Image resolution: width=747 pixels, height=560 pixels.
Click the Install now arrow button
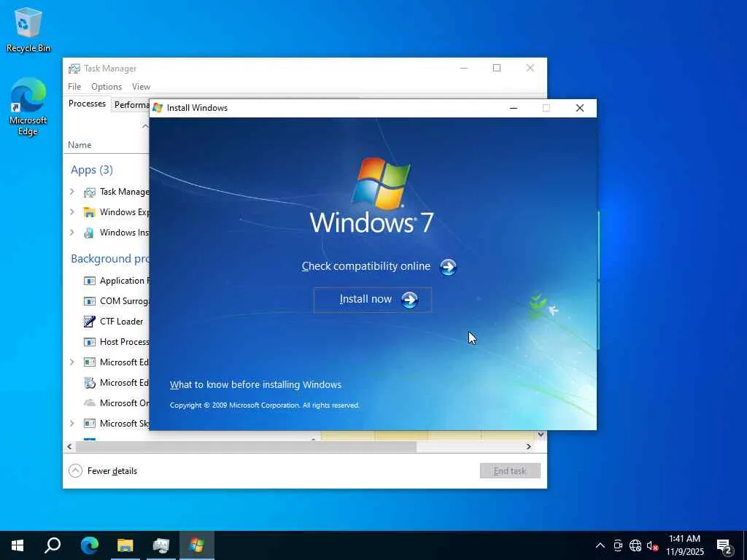tap(409, 300)
